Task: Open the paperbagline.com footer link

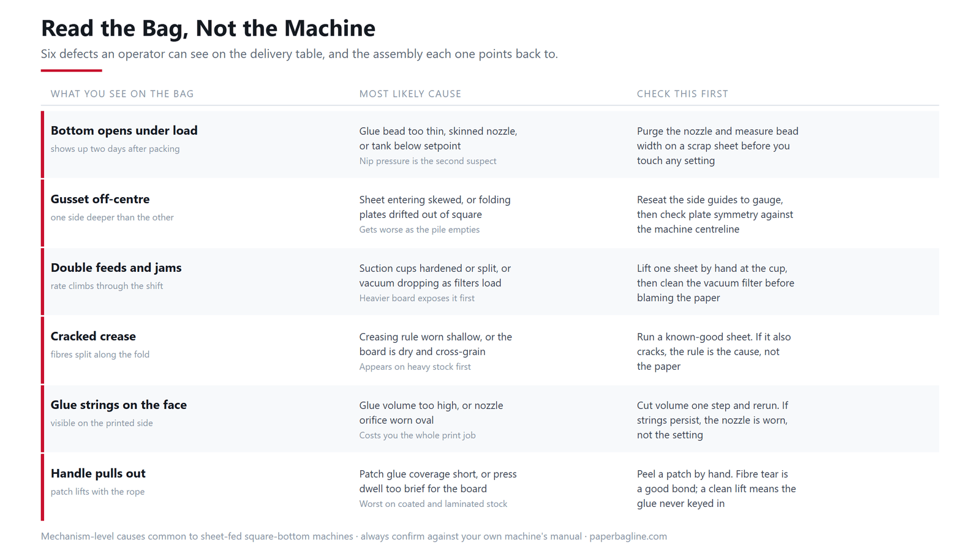Action: tap(628, 536)
